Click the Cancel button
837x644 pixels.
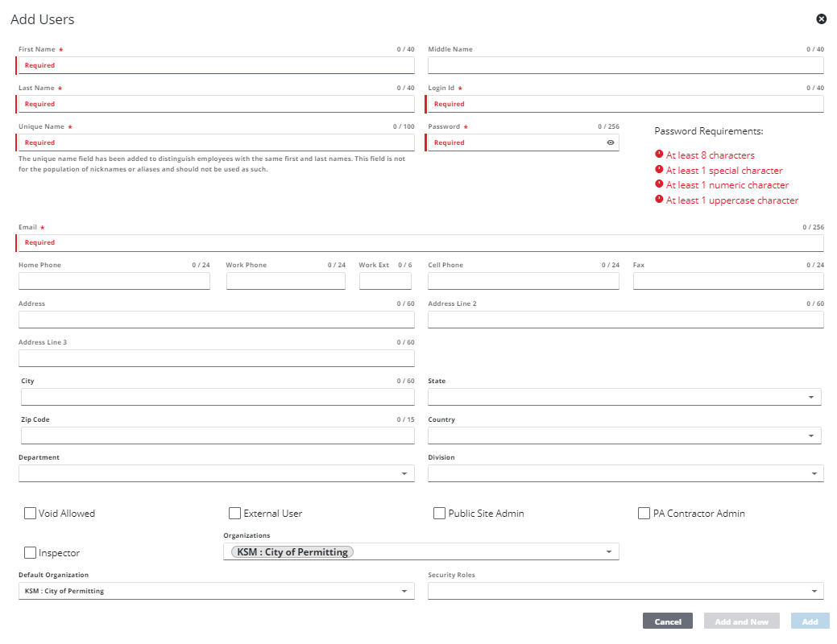click(x=668, y=621)
